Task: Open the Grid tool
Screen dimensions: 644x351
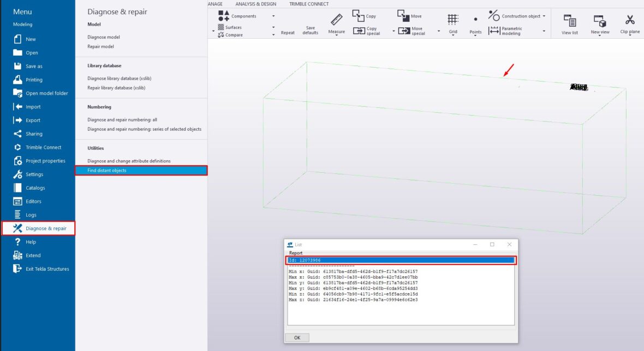Action: click(x=452, y=23)
